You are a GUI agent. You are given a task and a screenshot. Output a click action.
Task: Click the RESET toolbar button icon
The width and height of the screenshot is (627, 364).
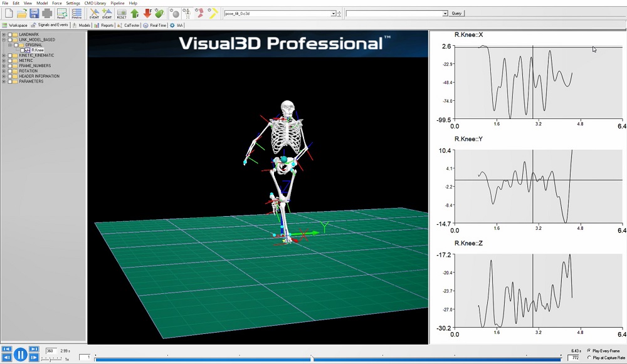[x=122, y=13]
